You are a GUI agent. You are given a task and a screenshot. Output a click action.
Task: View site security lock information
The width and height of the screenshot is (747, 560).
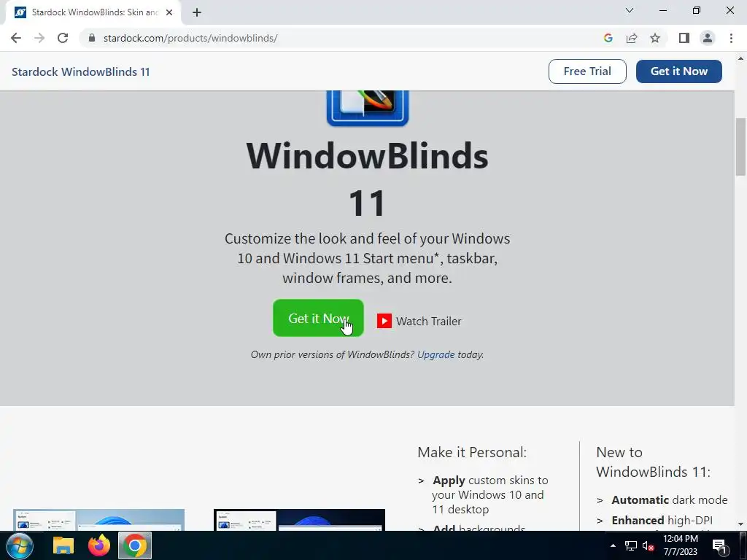point(92,38)
